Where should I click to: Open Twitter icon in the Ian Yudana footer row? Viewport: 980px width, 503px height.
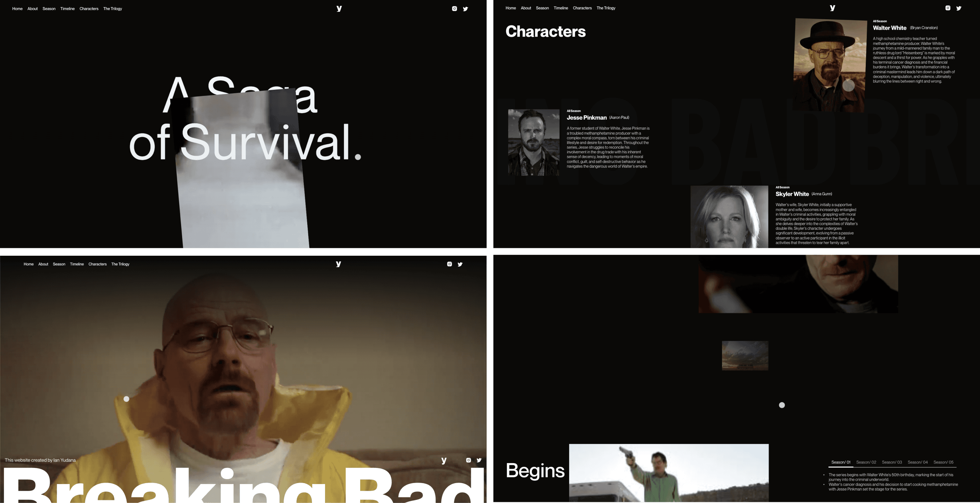tap(479, 460)
